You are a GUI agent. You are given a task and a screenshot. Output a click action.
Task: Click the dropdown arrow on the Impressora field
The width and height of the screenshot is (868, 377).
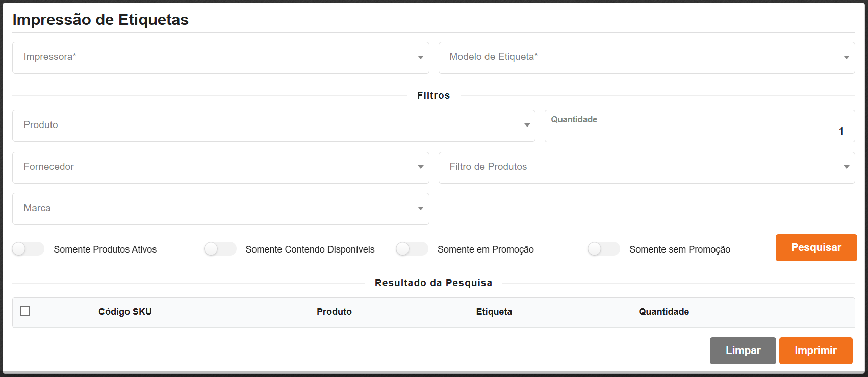click(420, 57)
